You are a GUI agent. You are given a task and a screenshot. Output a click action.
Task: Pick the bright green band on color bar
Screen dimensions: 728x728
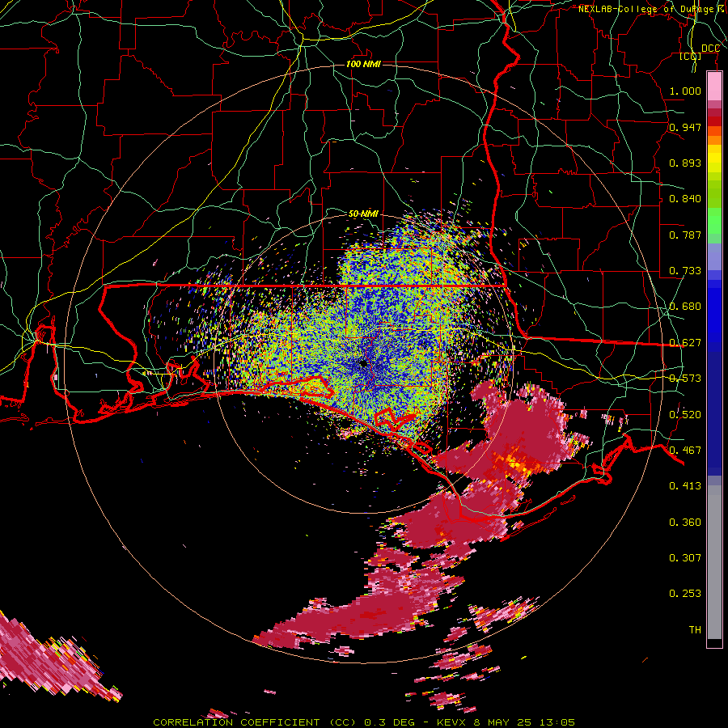pyautogui.click(x=714, y=222)
